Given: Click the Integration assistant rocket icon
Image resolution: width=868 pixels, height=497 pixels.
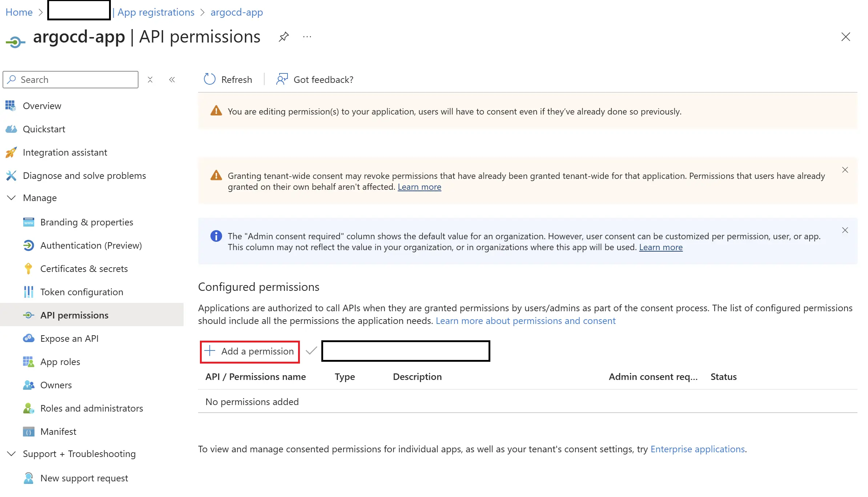Looking at the screenshot, I should click(x=11, y=152).
